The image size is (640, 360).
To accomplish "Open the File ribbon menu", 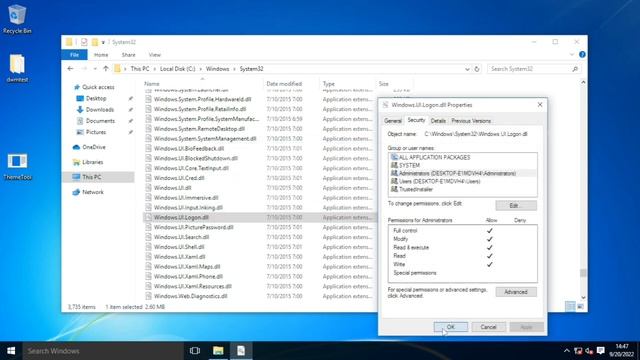I will coord(74,55).
